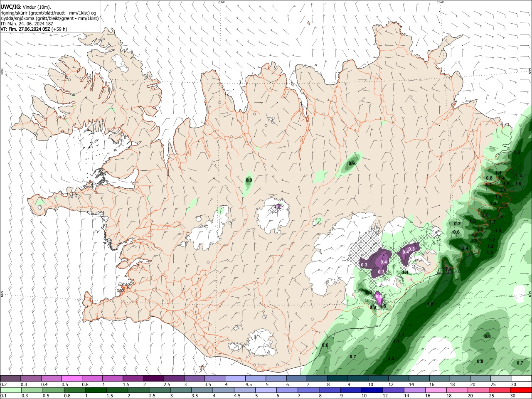The width and height of the screenshot is (532, 399).
Task: Click the darkest green swatch labeled 1 in bottom legend
Action: point(96,390)
